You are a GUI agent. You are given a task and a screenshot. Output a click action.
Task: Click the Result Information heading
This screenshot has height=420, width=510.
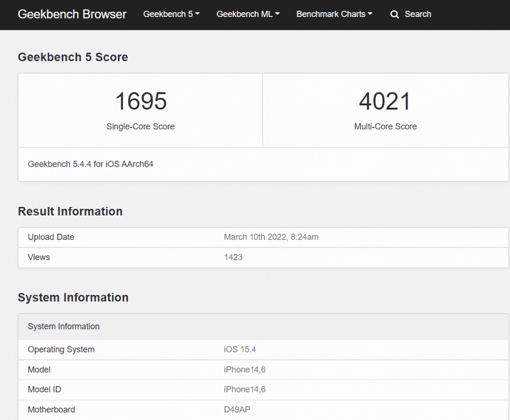pos(70,212)
